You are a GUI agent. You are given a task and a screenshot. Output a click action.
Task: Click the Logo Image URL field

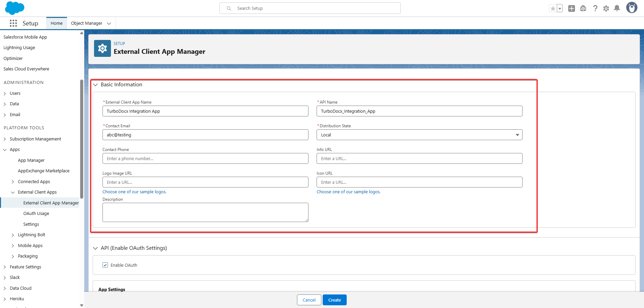coord(205,182)
